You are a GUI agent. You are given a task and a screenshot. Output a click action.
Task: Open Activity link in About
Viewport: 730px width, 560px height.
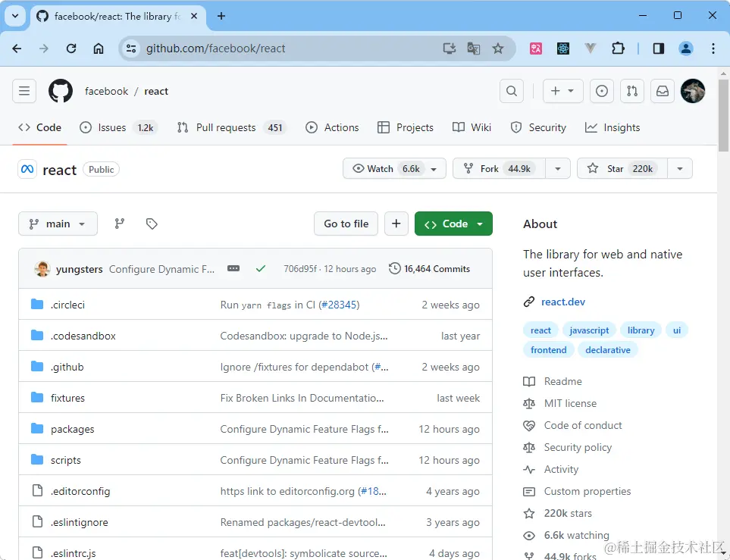click(561, 469)
